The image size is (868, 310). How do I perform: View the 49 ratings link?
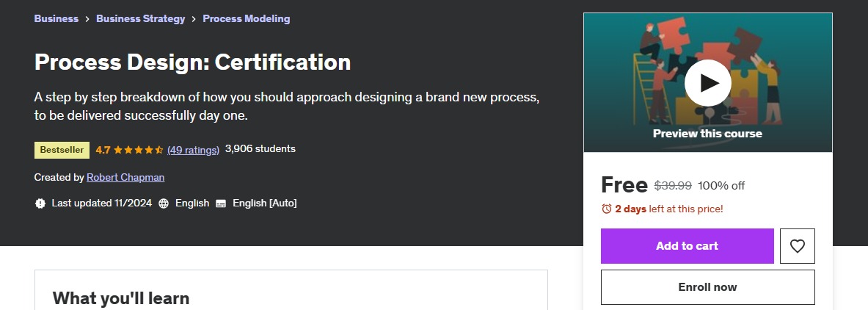[193, 150]
